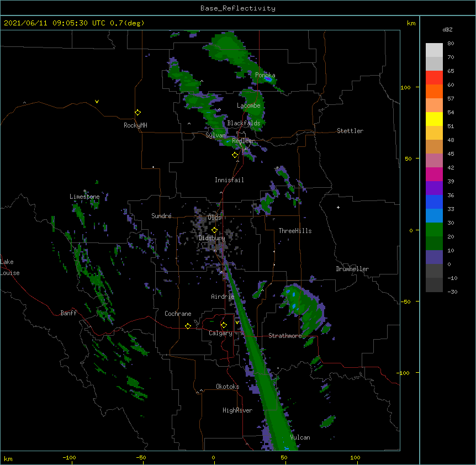Select the Strathmore label
The image size is (476, 465).
pyautogui.click(x=285, y=336)
